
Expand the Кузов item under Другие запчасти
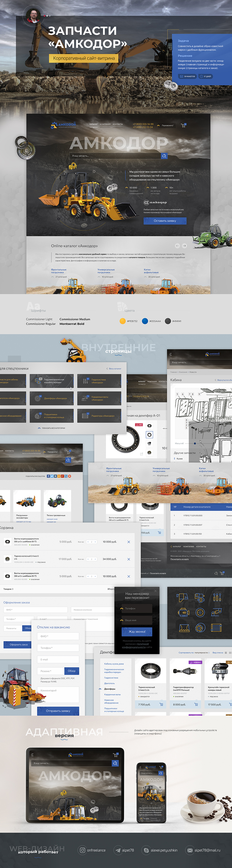(178, 459)
